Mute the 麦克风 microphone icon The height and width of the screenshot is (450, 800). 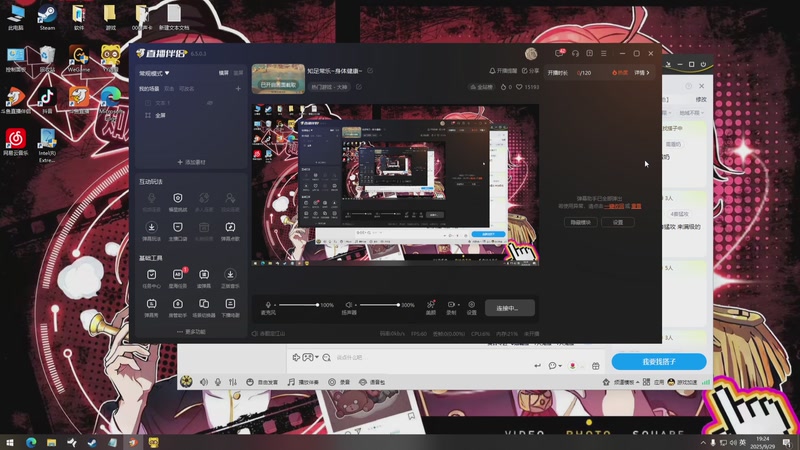[x=268, y=305]
